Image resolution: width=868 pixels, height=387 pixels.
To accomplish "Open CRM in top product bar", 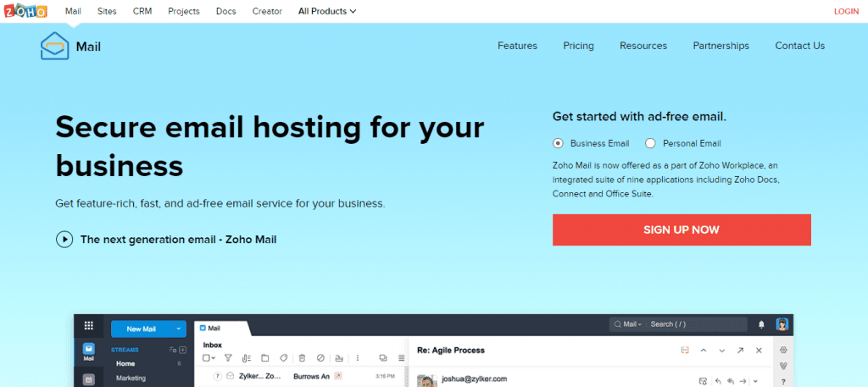I will pyautogui.click(x=142, y=11).
